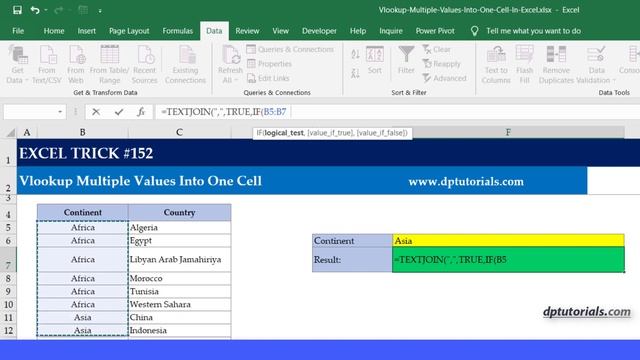Click the Reapply filter button
Viewport: 640px width, 360px height.
pos(442,64)
